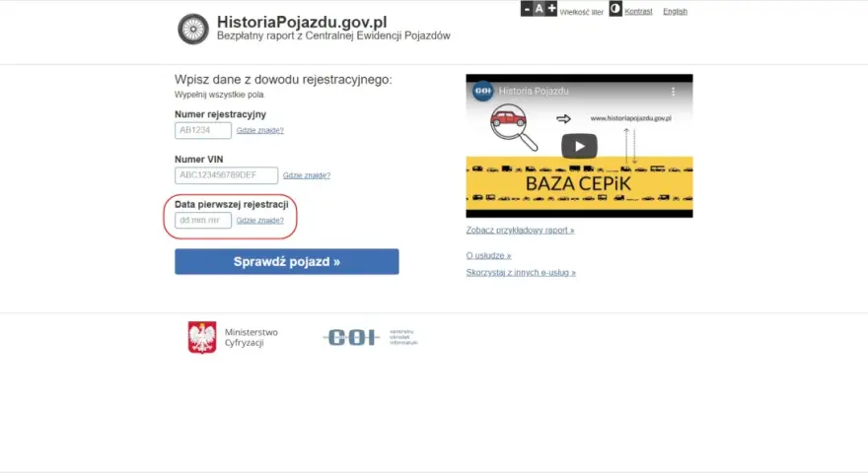Screen dimensions: 868x473
Task: Click the Ministerstwo Cyfryzacji eagle logo
Action: coord(202,337)
